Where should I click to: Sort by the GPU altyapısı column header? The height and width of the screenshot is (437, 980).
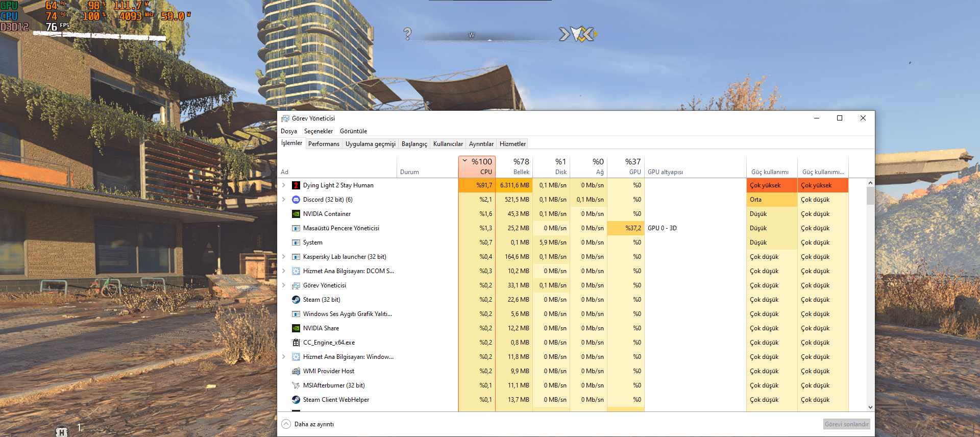coord(695,167)
